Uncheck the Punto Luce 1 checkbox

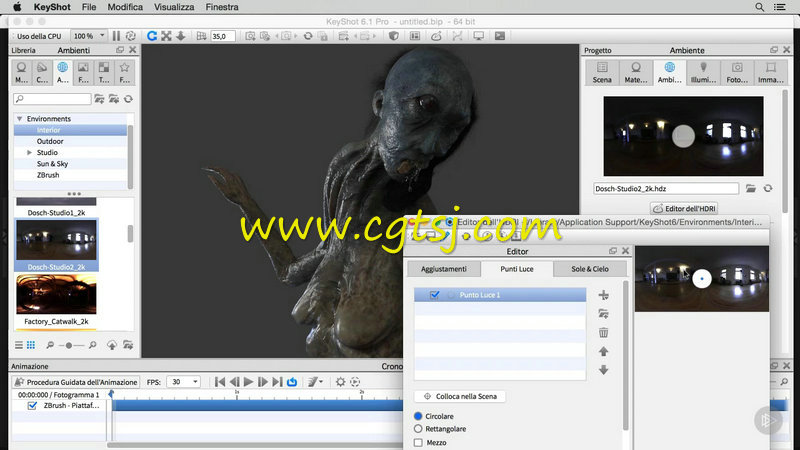(434, 295)
